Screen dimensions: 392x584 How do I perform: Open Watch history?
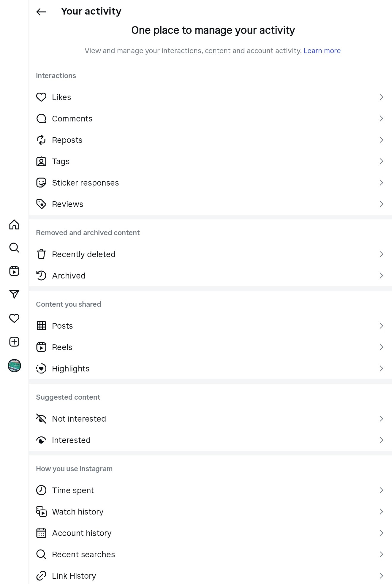coord(210,512)
